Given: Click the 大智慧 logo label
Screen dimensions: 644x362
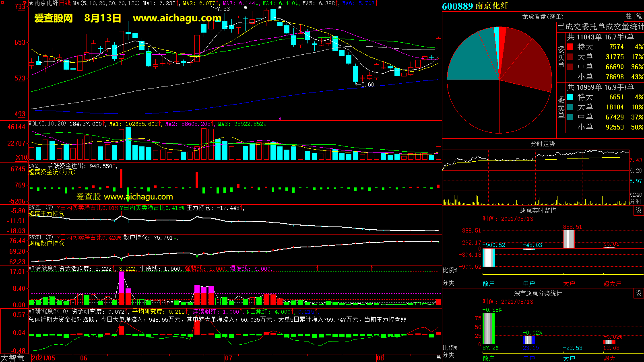Looking at the screenshot, I should pyautogui.click(x=12, y=358).
